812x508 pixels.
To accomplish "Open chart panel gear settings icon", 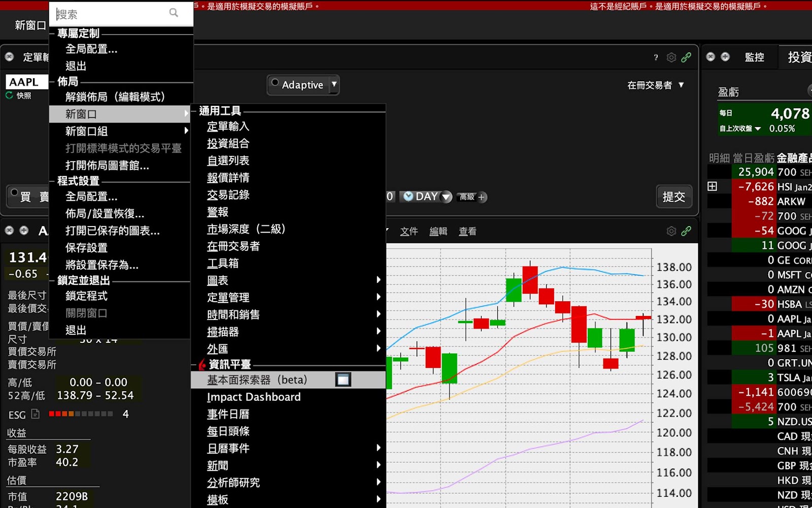I will pos(671,231).
